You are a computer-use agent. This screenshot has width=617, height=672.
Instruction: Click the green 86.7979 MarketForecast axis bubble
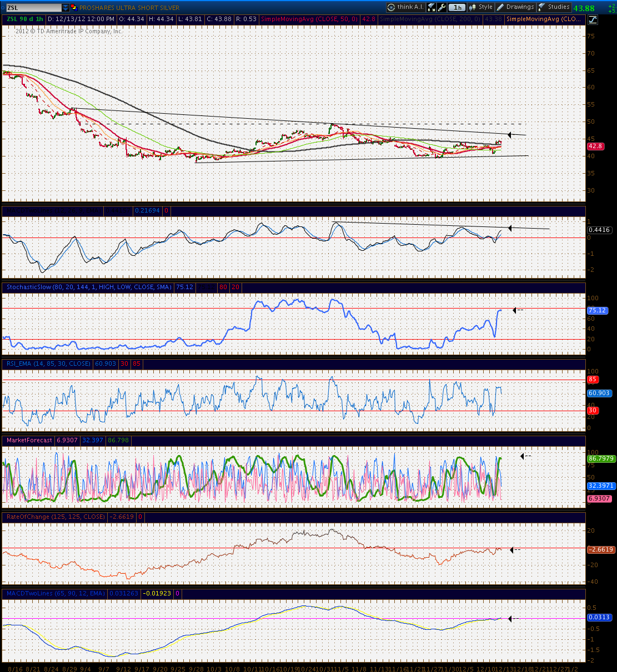601,459
